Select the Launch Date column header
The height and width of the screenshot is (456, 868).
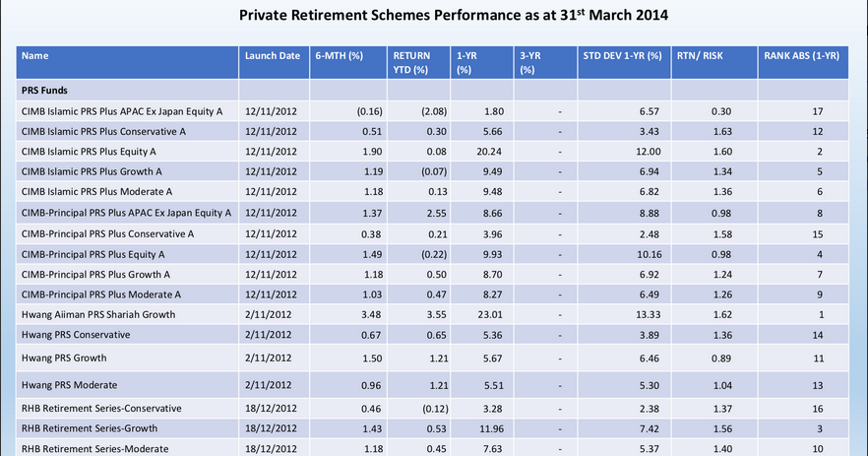(x=274, y=62)
